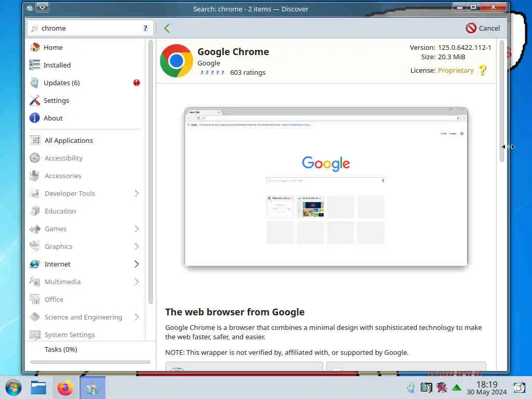Open the file manager taskbar icon
532x399 pixels.
[38, 388]
